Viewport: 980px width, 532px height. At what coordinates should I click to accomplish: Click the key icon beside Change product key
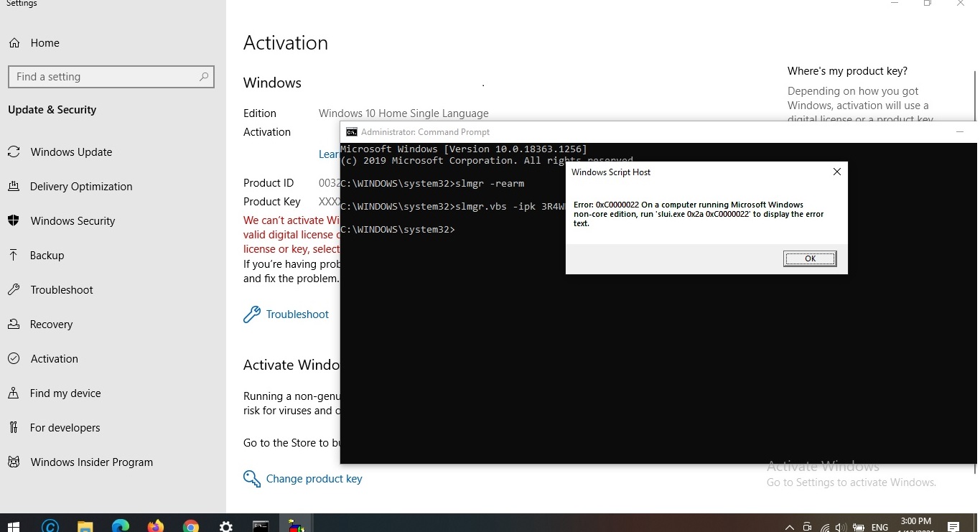tap(251, 478)
